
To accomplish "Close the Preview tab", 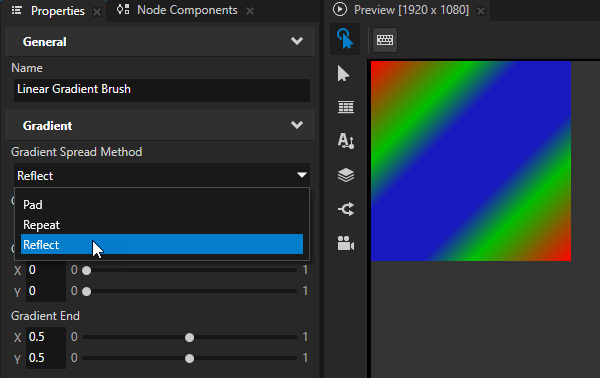I will point(481,11).
